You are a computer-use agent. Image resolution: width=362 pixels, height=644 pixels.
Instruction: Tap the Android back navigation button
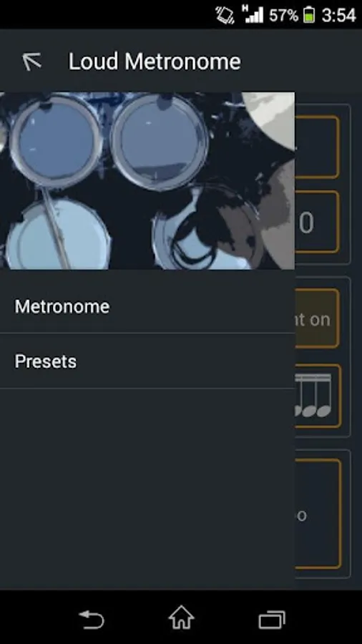click(91, 619)
